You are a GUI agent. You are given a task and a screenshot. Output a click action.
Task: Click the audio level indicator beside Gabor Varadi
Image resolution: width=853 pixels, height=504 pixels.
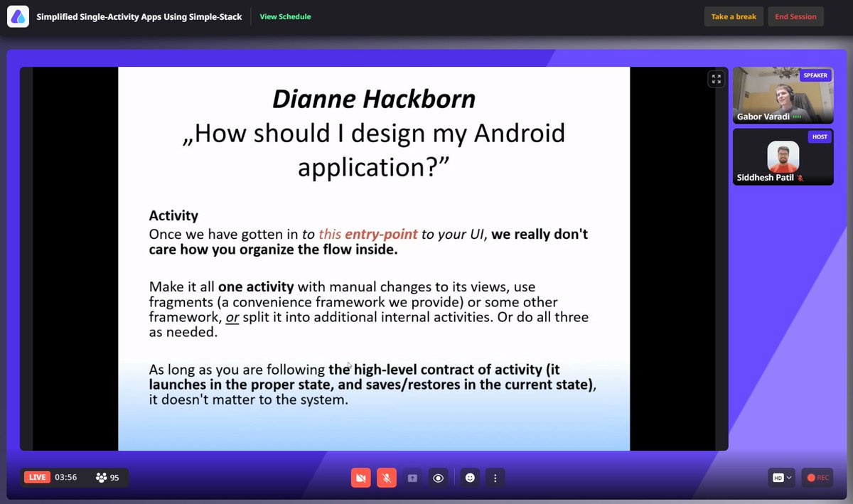[797, 117]
